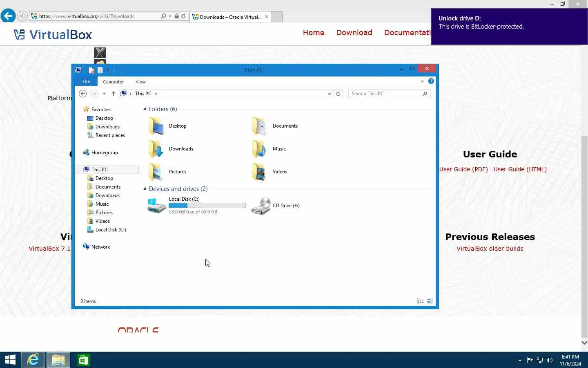This screenshot has width=588, height=368.
Task: Open IE address bar search dropdown arrow
Action: 170,16
